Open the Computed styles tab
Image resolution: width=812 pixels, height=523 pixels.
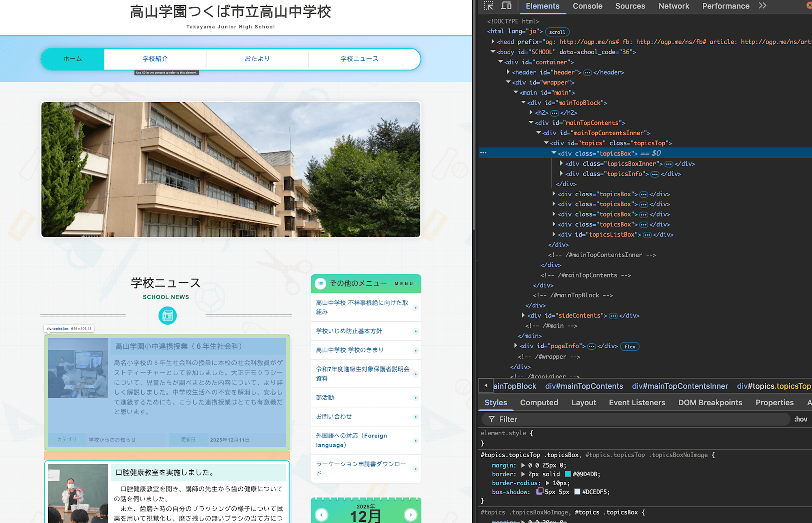click(x=539, y=402)
